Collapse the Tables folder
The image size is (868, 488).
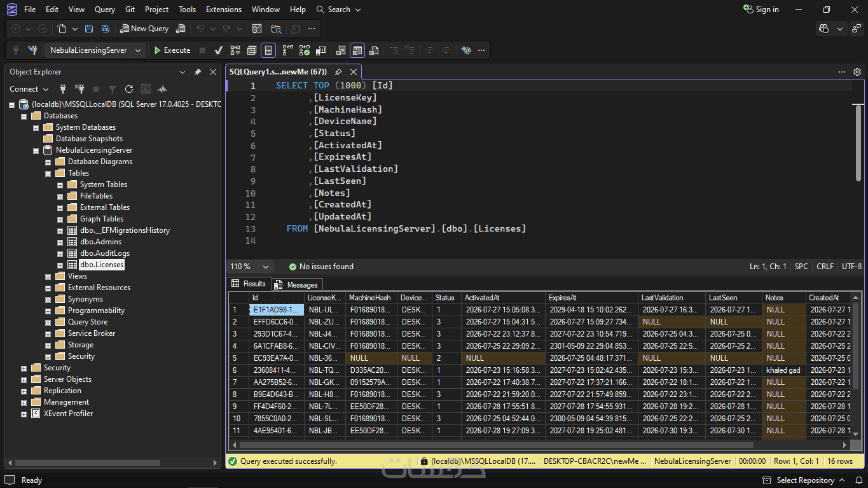[48, 173]
